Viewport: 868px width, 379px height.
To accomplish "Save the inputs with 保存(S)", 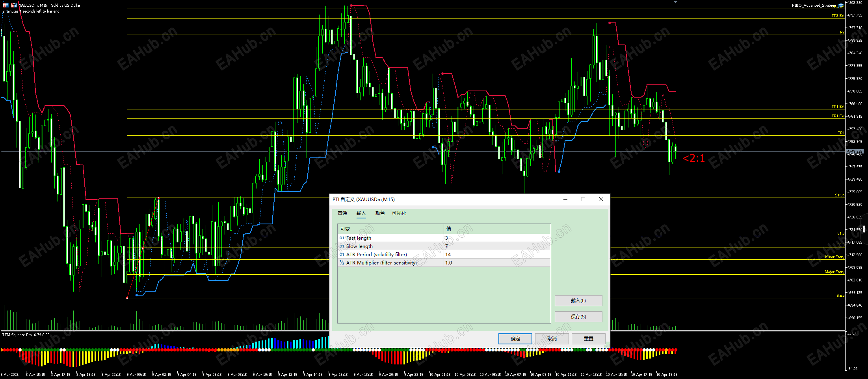I will (x=578, y=317).
